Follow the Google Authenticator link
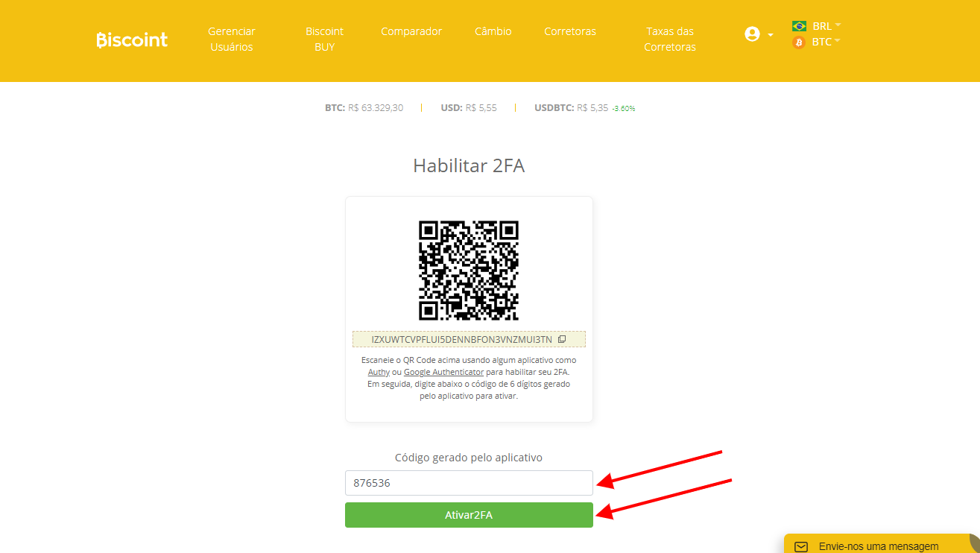The width and height of the screenshot is (980, 553). 443,371
